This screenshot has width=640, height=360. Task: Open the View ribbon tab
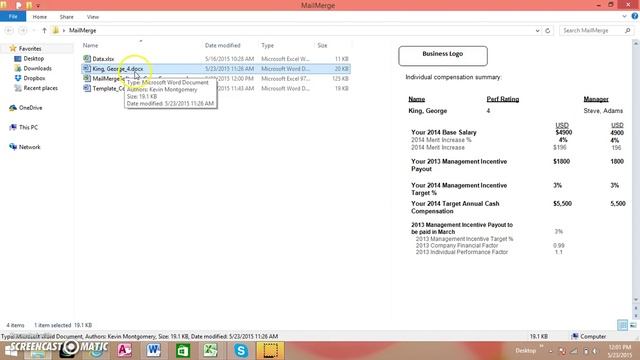pos(93,17)
